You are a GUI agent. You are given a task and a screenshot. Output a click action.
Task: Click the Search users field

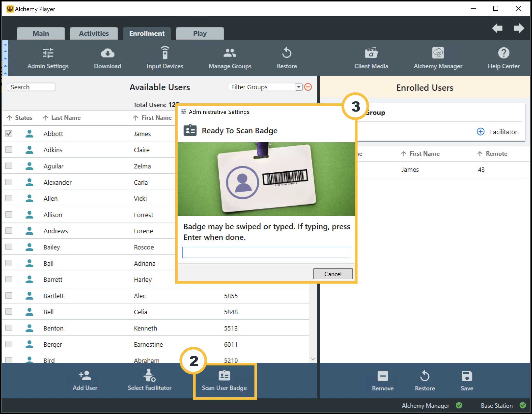point(31,87)
